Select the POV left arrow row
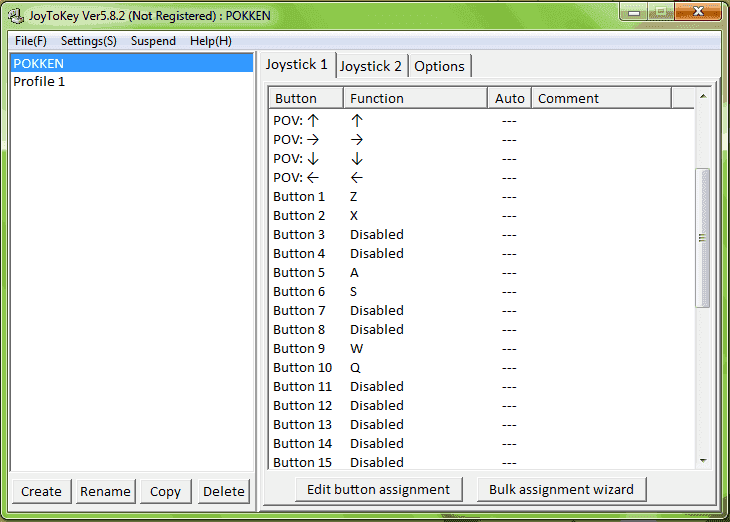 point(482,178)
